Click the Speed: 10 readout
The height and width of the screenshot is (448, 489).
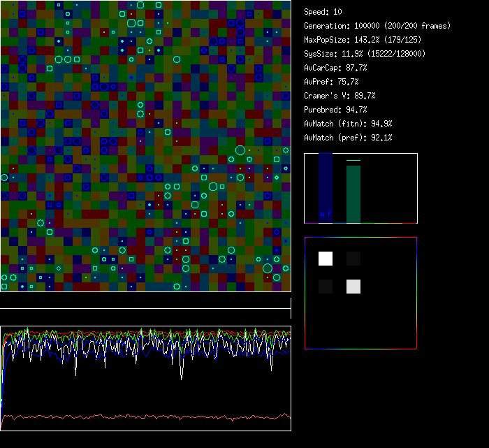(x=323, y=12)
